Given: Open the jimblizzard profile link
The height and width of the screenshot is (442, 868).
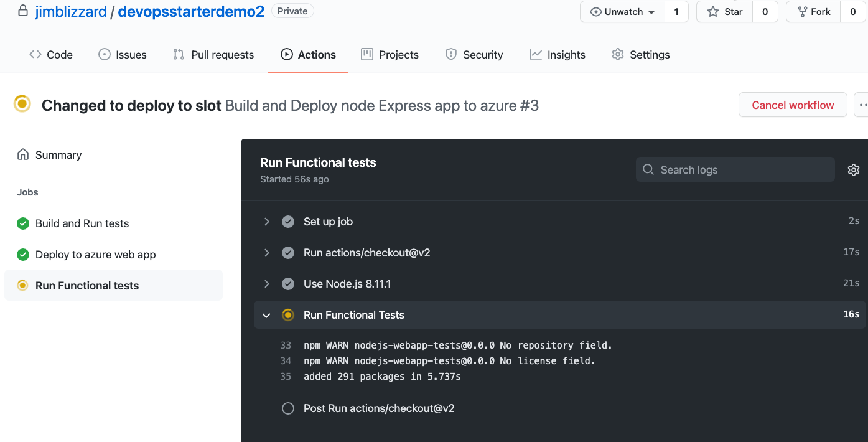Looking at the screenshot, I should tap(71, 11).
